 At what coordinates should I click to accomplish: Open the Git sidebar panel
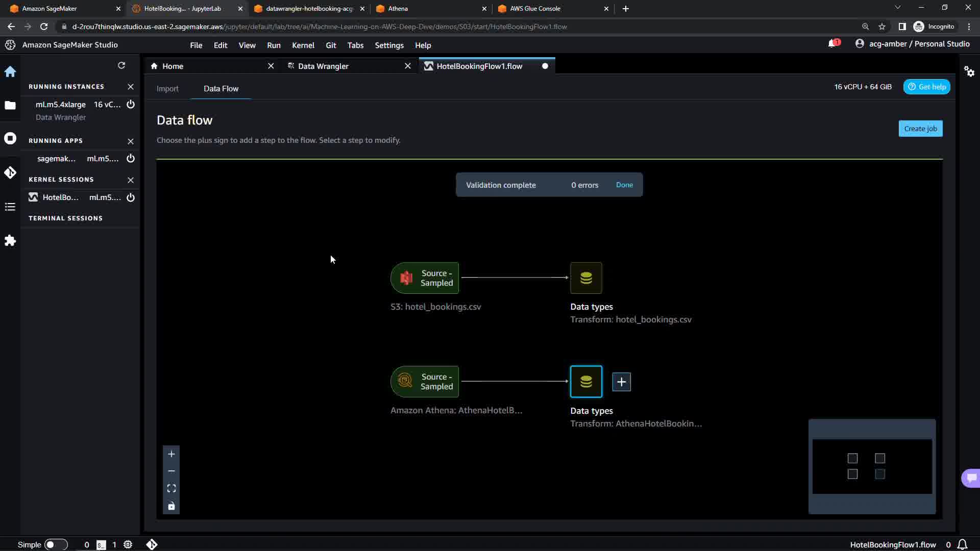[x=10, y=172]
